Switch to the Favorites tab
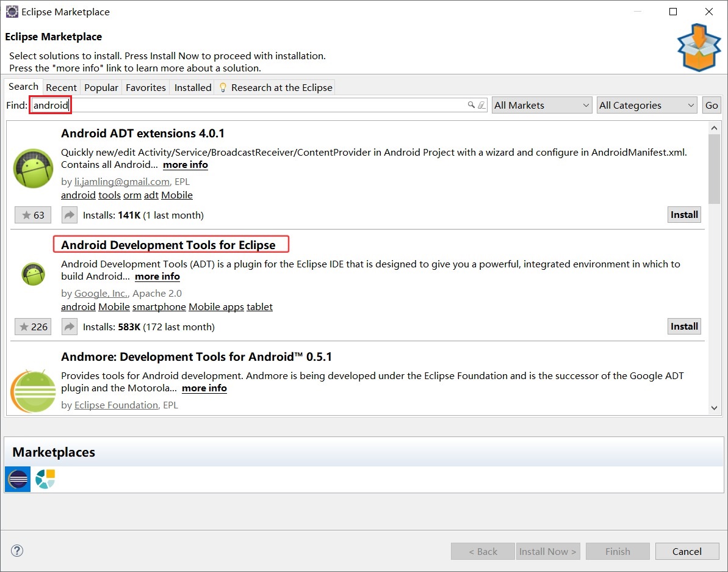 click(146, 88)
